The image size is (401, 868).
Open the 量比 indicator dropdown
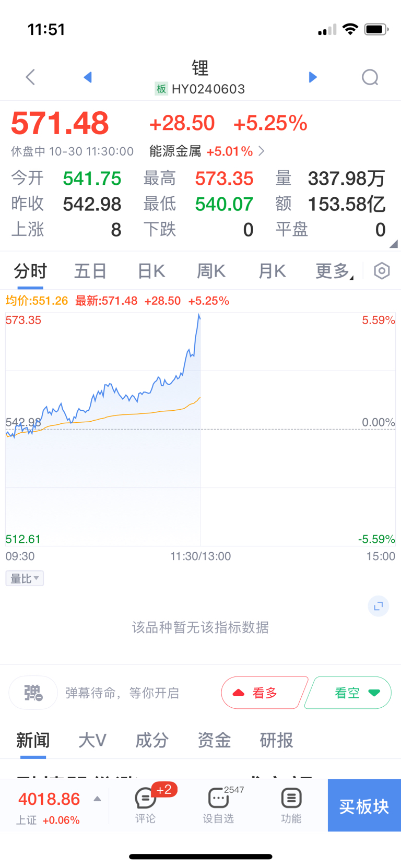coord(25,578)
